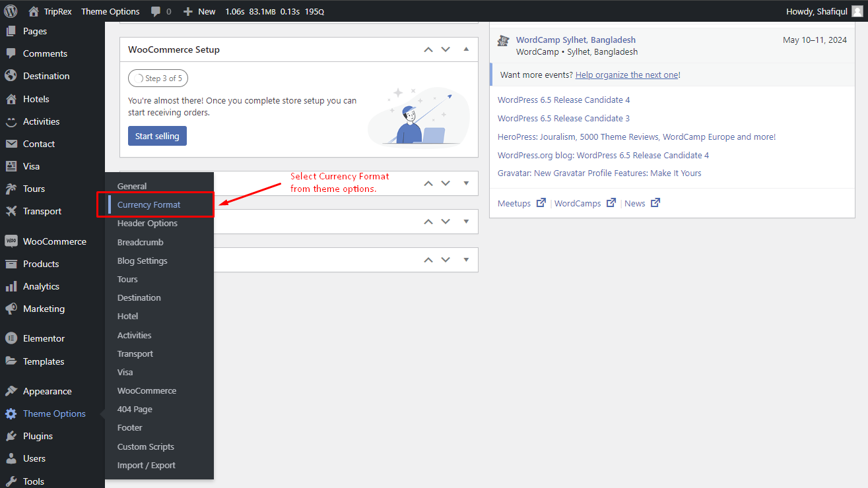868x488 pixels.
Task: Move the WooCommerce Setup widget up
Action: [428, 49]
